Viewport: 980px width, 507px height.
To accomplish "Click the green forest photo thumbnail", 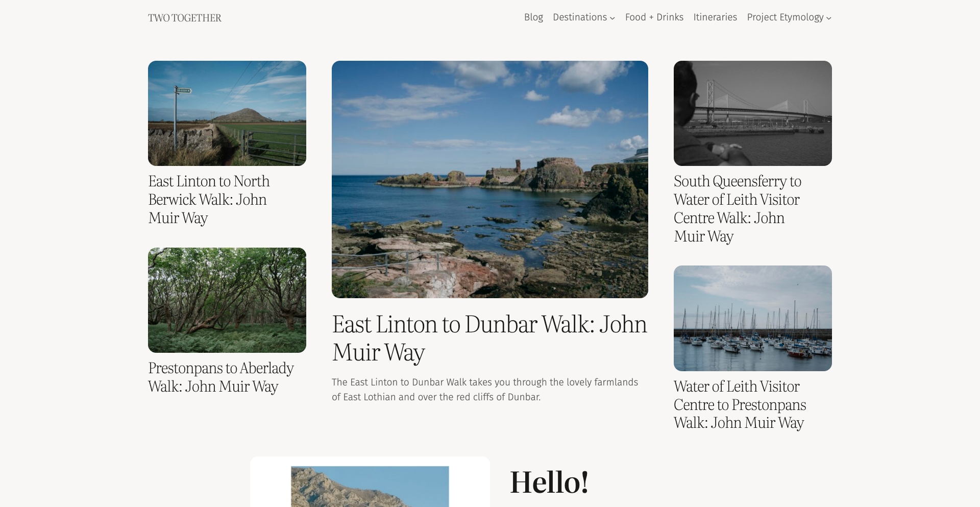I will (227, 300).
